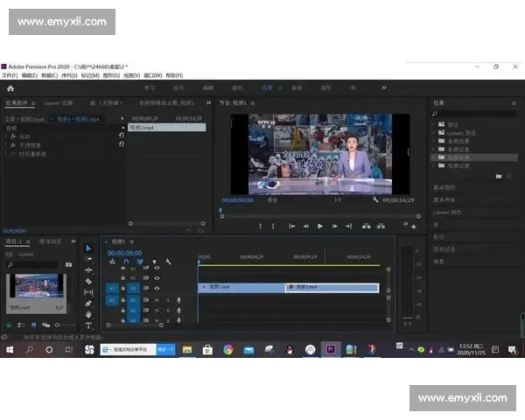Screen dimensions: 525x420
Task: Open the 基本图形 panel
Action: 445,187
